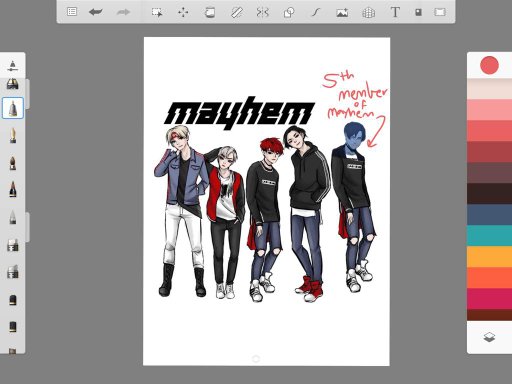Open the Ruler guides tool
This screenshot has width=512, height=384.
(x=236, y=13)
